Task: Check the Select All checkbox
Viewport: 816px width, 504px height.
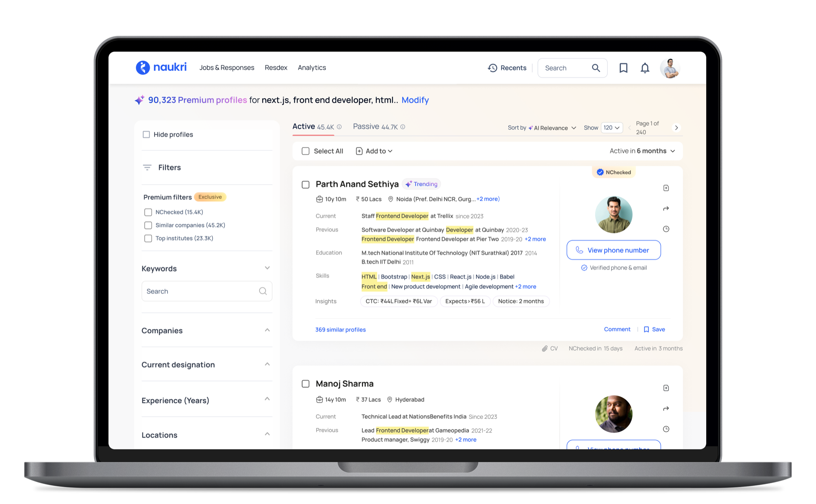Action: coord(305,151)
